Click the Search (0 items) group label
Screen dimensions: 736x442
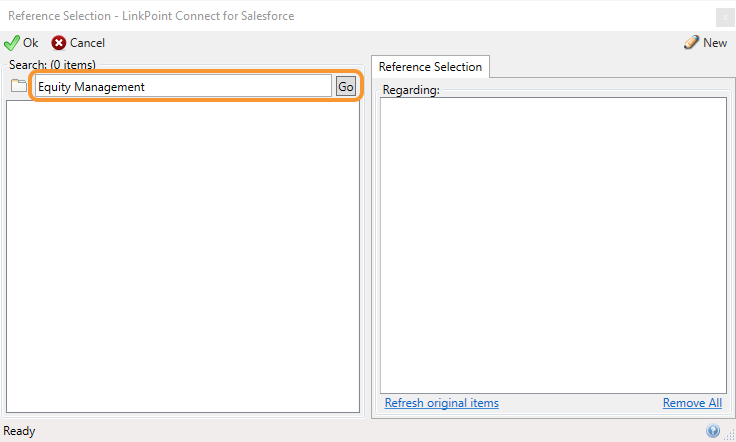coord(52,65)
